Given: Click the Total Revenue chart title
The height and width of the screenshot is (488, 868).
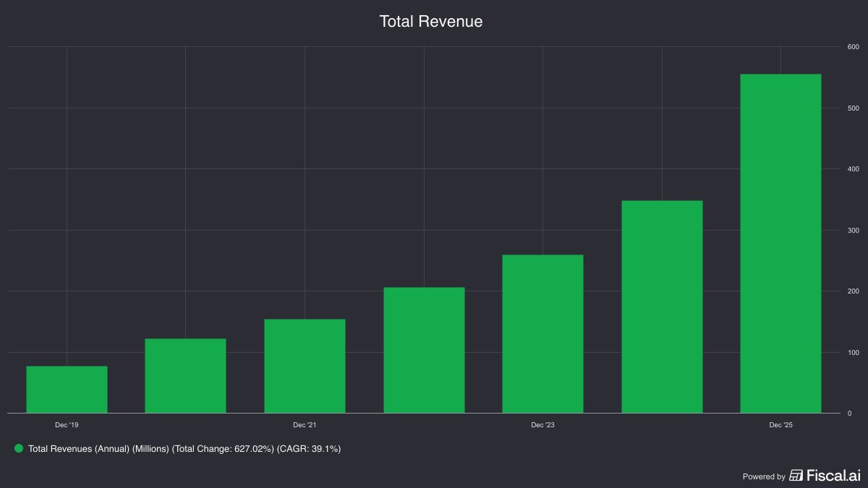Looking at the screenshot, I should [431, 22].
